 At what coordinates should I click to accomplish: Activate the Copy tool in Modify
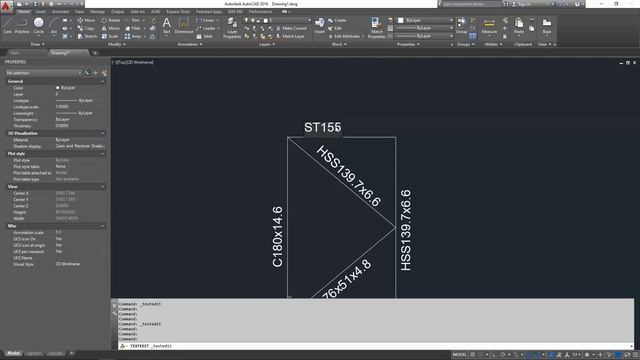86,28
